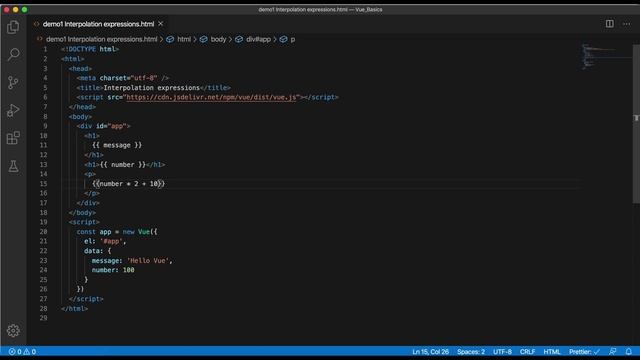Screen dimensions: 640x360
Task: Open the vue.js CDN link on line 6
Action: pyautogui.click(x=211, y=97)
